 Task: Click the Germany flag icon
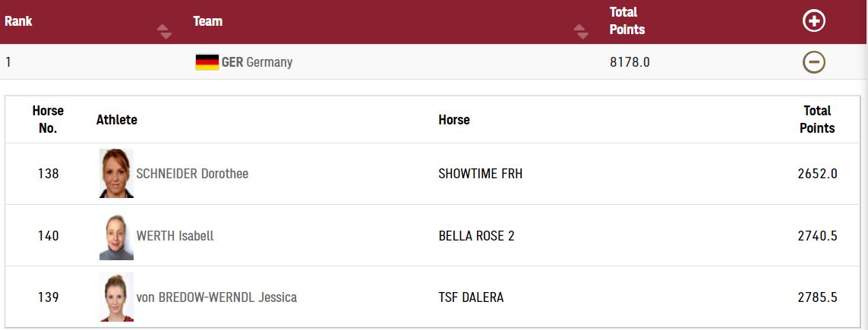pyautogui.click(x=207, y=62)
